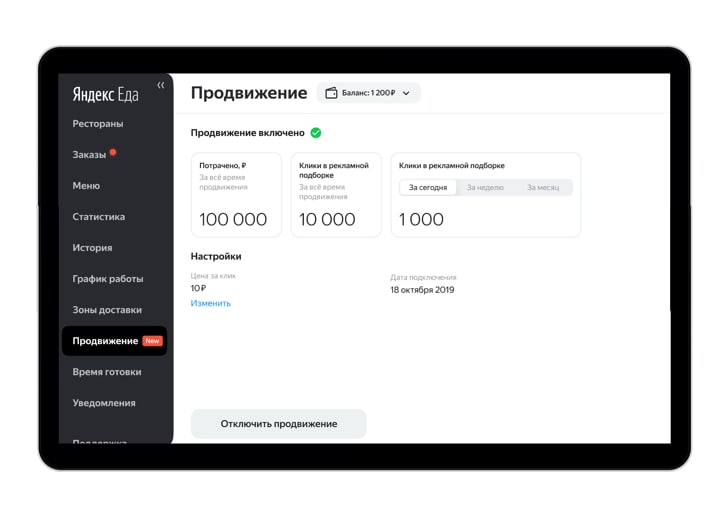Click the wallet icon beside balance
727x526 pixels.
pos(331,93)
